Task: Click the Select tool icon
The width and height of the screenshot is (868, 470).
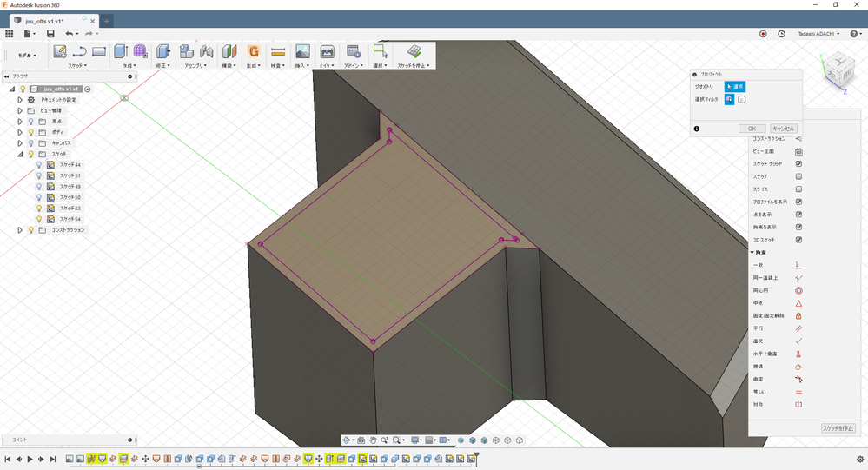Action: tap(381, 51)
